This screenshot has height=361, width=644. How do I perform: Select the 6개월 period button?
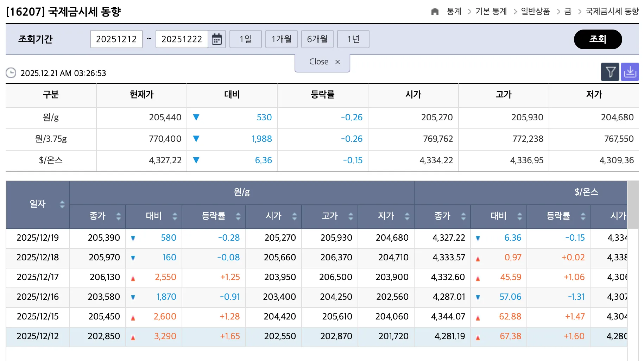[317, 39]
